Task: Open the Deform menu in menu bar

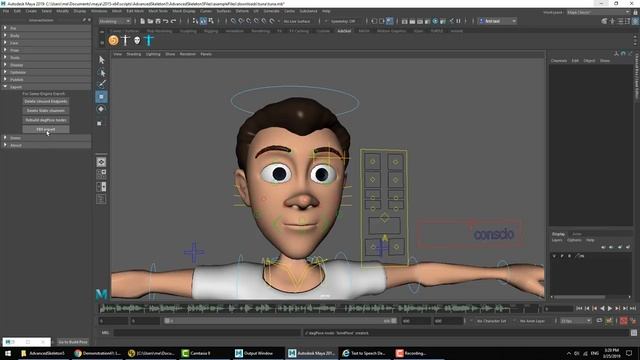Action: coord(242,11)
